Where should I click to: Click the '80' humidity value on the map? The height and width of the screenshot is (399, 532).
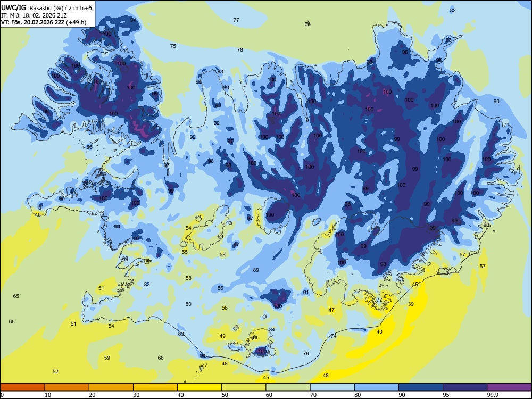pyautogui.click(x=188, y=304)
